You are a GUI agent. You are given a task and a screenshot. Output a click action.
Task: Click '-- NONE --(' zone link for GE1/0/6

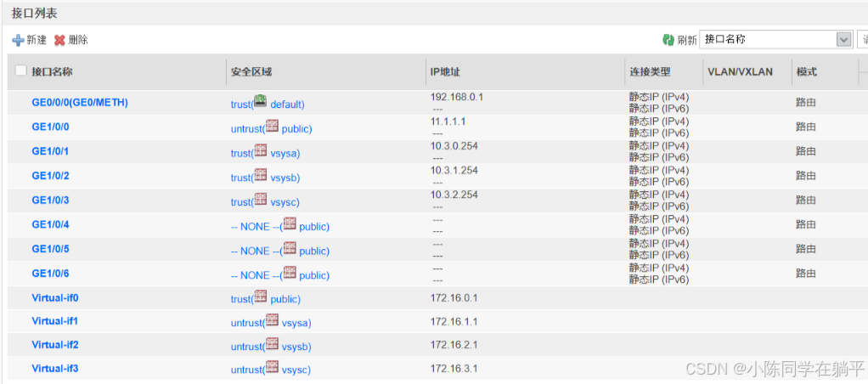[256, 275]
